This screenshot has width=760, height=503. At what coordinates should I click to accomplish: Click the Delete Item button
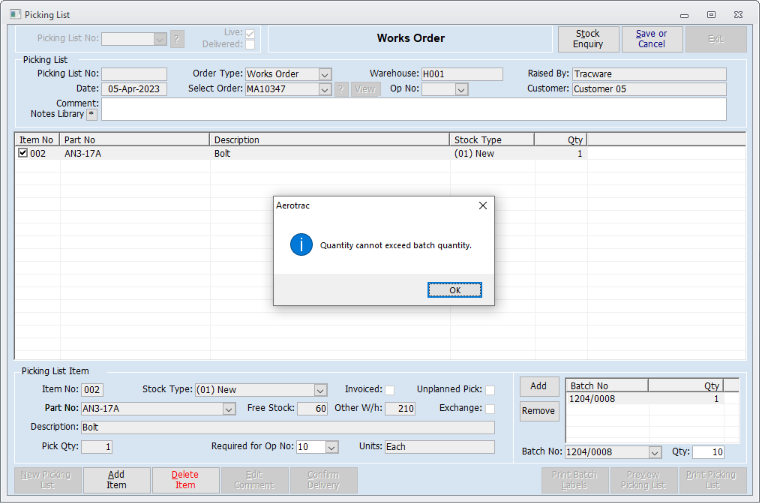pos(185,480)
